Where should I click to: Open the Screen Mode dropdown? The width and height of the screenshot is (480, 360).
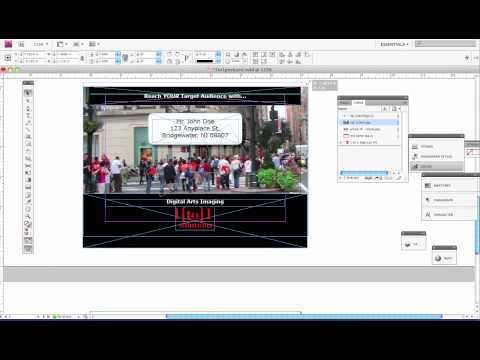(79, 44)
